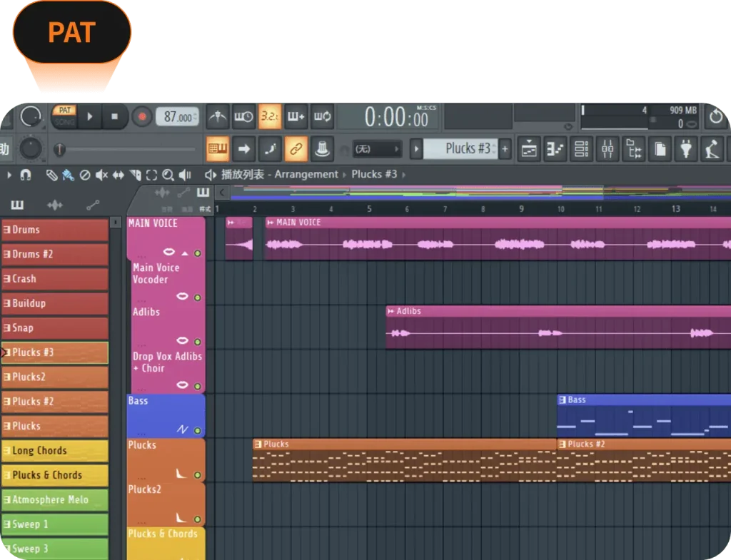Image resolution: width=731 pixels, height=560 pixels.
Task: Open the Plugin picker icon
Action: pos(685,148)
